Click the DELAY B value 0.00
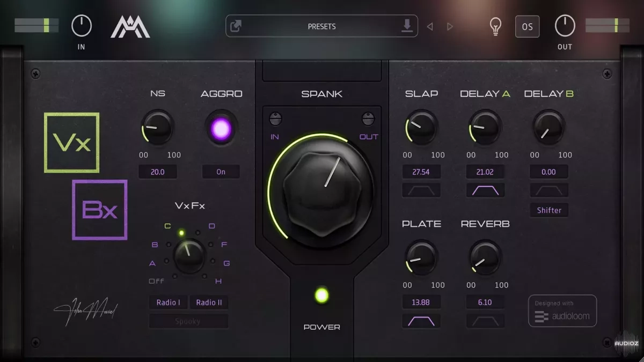644x362 pixels. (x=549, y=172)
